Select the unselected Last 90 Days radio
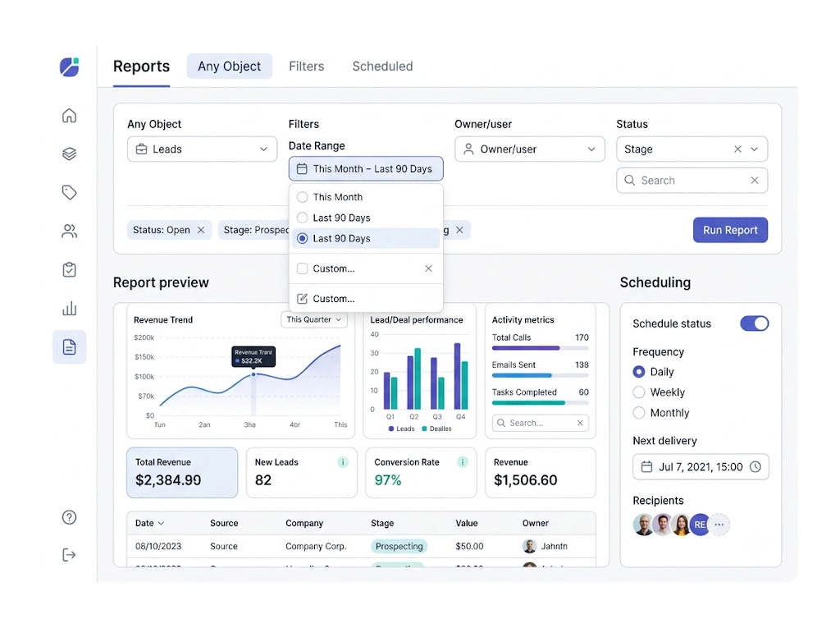 pyautogui.click(x=302, y=218)
